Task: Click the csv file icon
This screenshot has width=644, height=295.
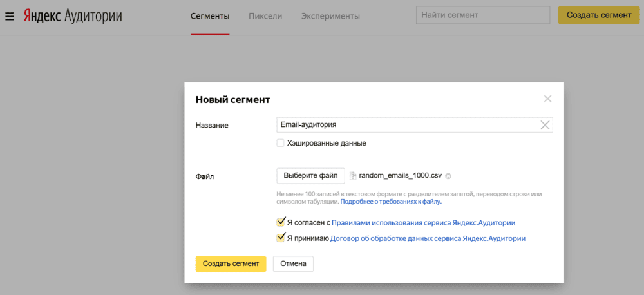Action: point(353,176)
